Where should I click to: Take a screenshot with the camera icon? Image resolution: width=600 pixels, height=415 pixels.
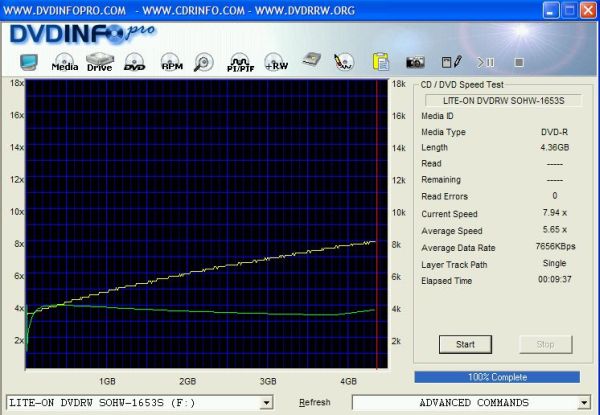(x=415, y=62)
